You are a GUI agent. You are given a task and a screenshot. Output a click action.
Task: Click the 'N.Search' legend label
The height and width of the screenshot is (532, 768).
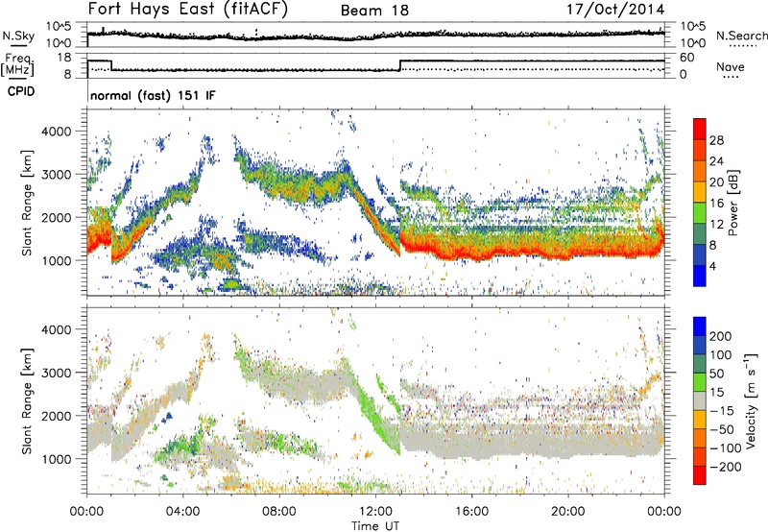click(741, 36)
